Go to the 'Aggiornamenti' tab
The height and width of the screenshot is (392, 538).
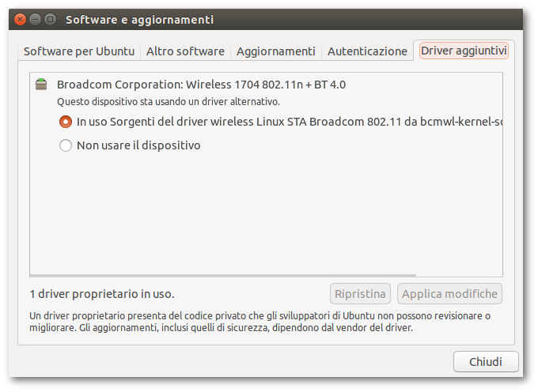(275, 51)
